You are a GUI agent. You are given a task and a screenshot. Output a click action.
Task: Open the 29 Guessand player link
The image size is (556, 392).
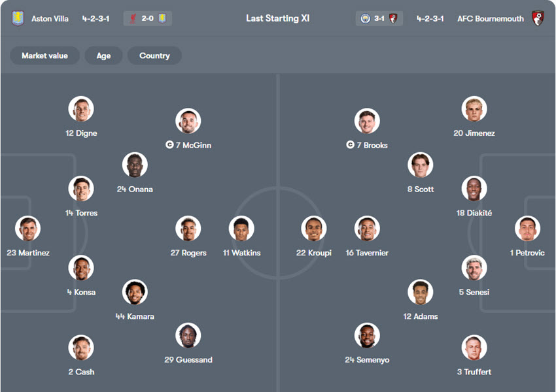tap(188, 360)
